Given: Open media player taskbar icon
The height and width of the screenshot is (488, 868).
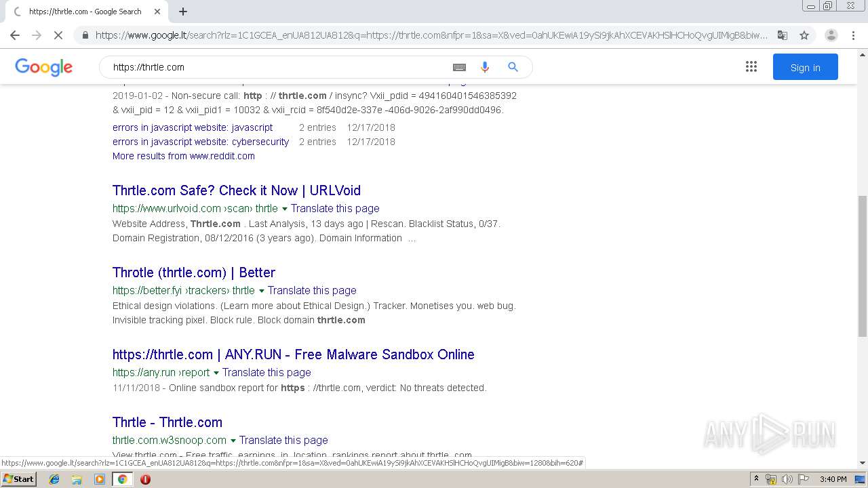Looking at the screenshot, I should (100, 479).
